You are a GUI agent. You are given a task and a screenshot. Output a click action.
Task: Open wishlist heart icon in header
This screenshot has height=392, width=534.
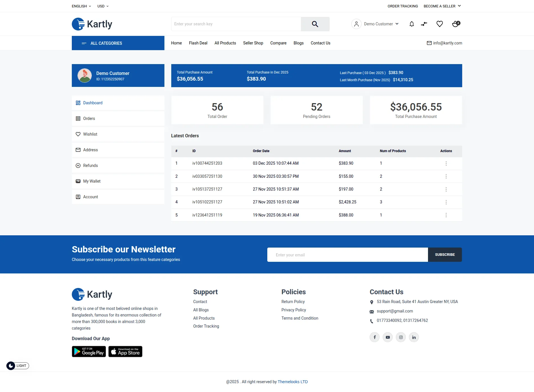pyautogui.click(x=439, y=24)
